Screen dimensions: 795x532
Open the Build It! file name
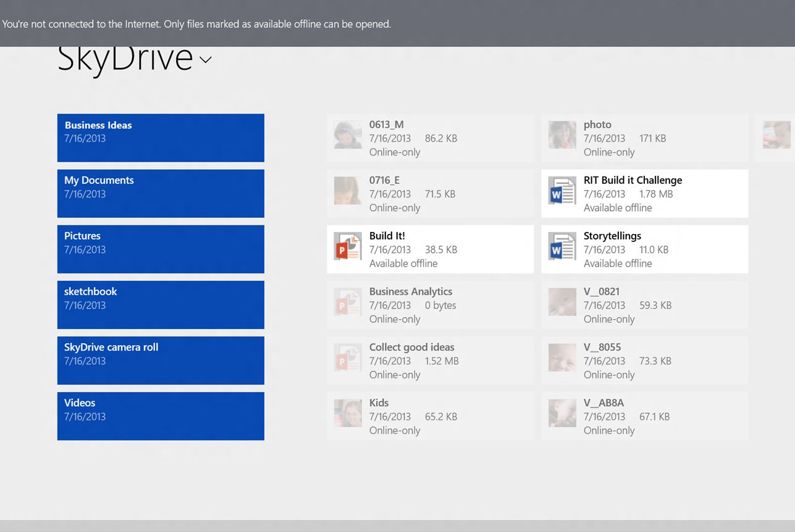click(x=387, y=236)
